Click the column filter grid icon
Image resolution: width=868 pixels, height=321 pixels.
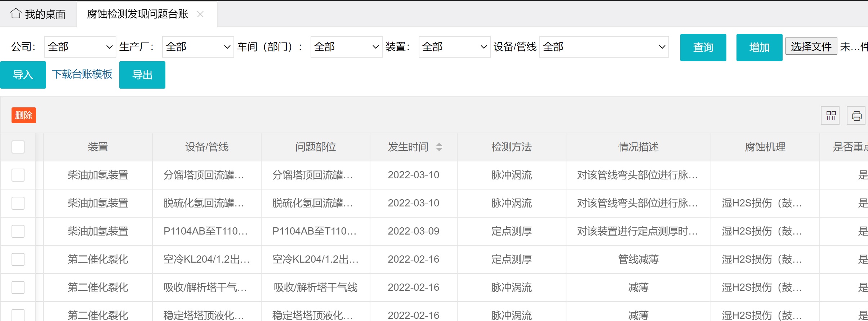pos(830,116)
